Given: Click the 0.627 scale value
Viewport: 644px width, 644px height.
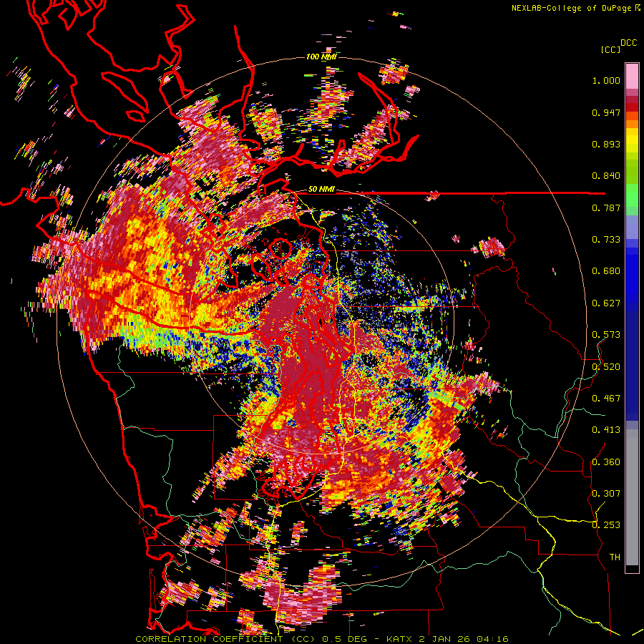Looking at the screenshot, I should [x=606, y=303].
